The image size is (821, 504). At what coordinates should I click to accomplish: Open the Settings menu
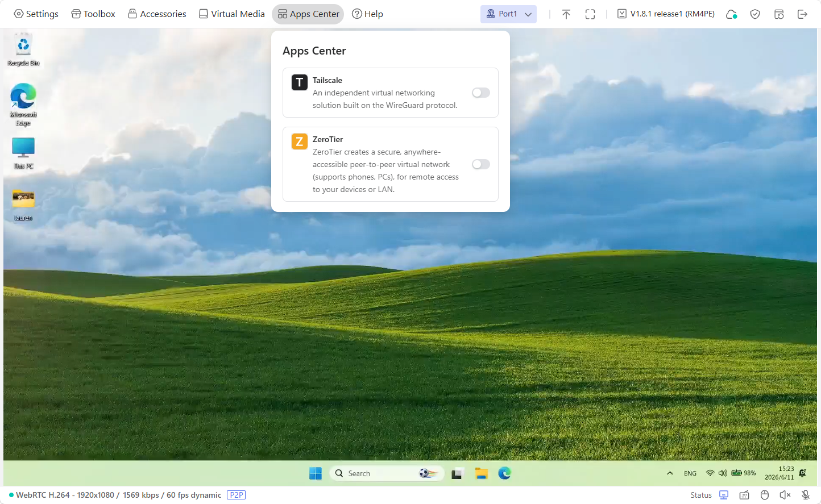36,14
